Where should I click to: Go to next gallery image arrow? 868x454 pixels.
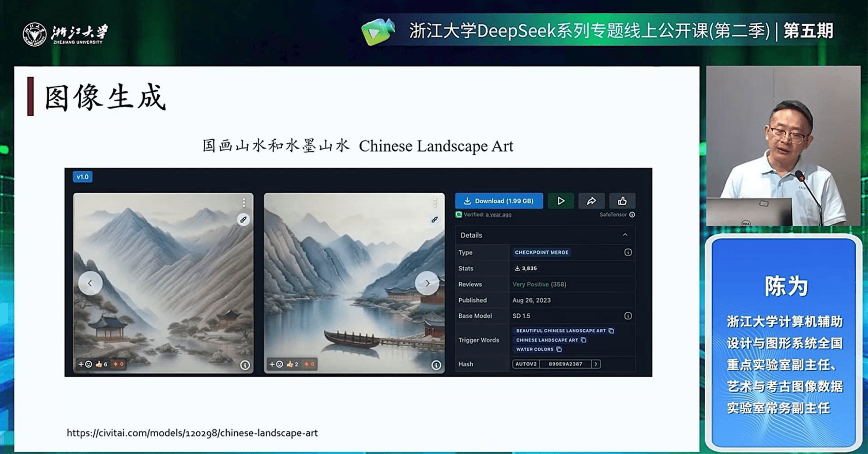(x=427, y=283)
